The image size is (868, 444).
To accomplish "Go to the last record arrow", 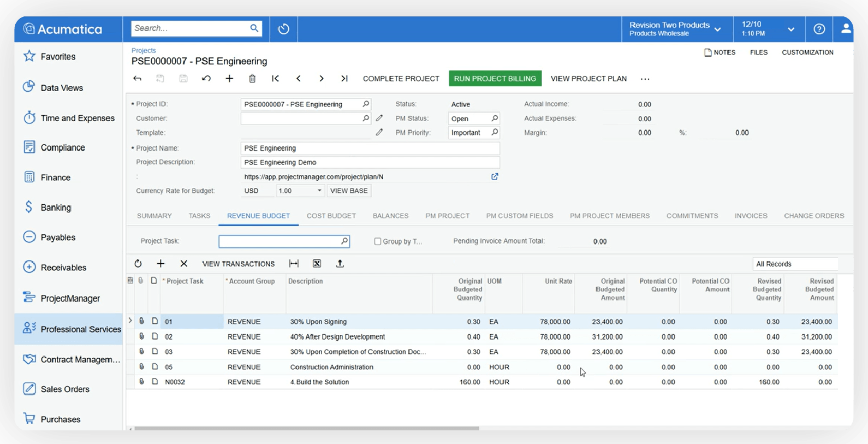I will [344, 79].
